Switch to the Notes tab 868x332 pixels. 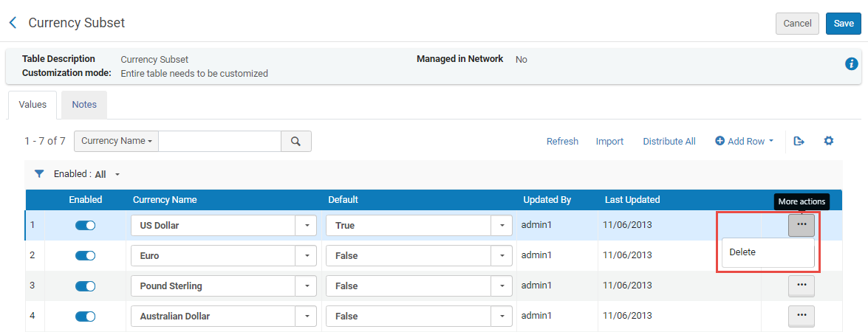[84, 105]
